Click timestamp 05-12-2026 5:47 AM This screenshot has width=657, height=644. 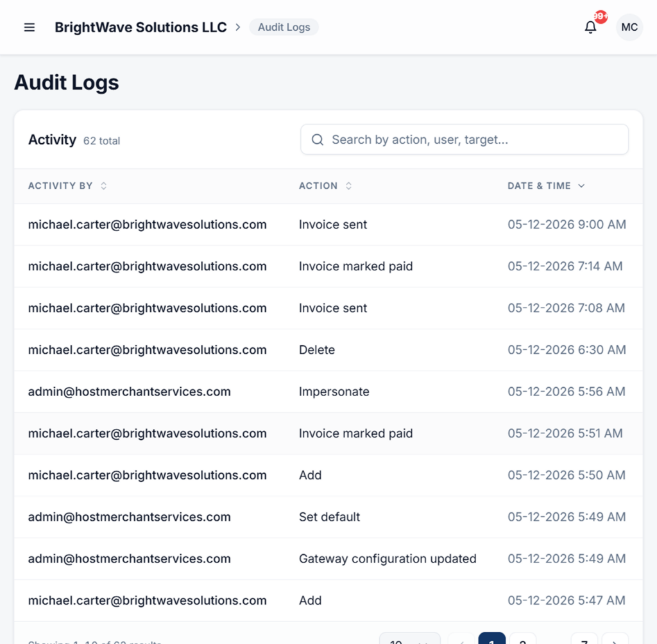point(567,601)
